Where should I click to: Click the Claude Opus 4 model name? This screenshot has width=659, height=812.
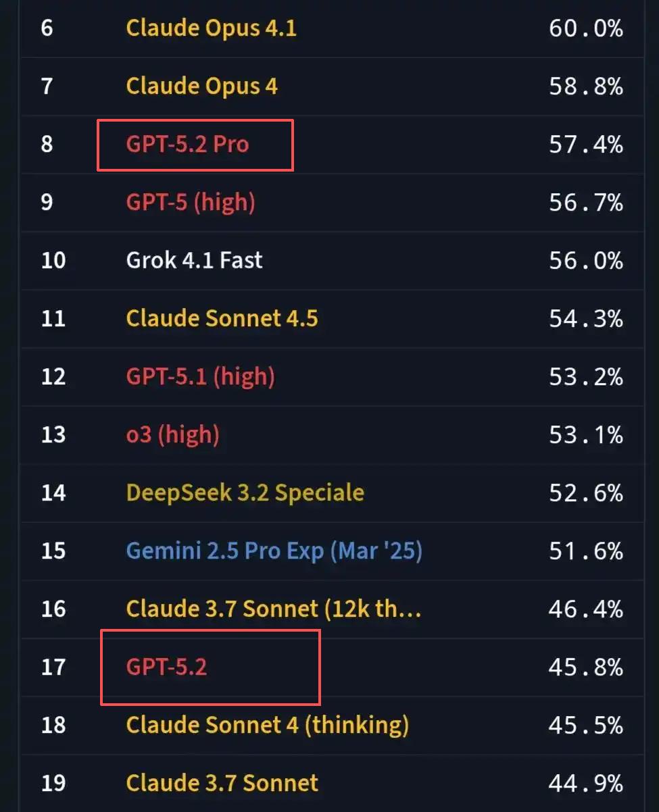pyautogui.click(x=201, y=86)
